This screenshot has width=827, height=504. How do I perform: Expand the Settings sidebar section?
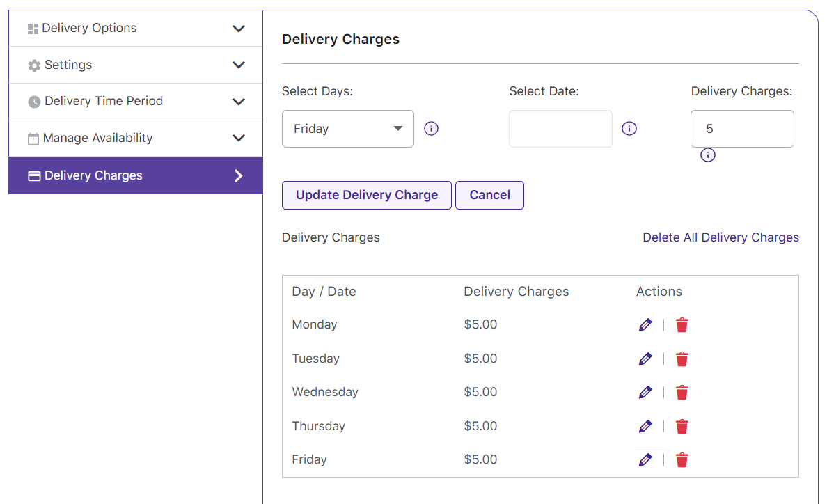(239, 65)
